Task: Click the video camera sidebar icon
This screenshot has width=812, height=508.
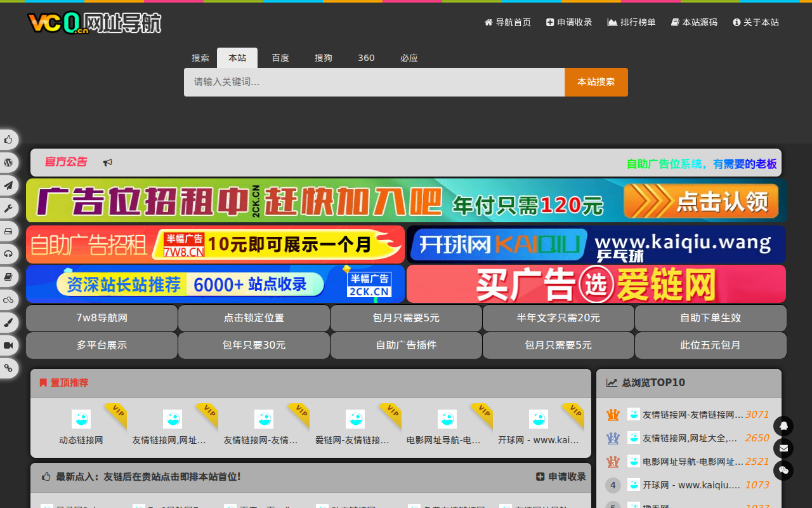Action: pyautogui.click(x=8, y=345)
